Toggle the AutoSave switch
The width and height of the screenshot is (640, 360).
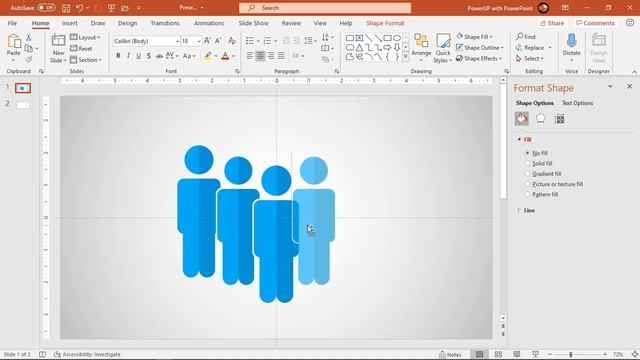point(46,8)
